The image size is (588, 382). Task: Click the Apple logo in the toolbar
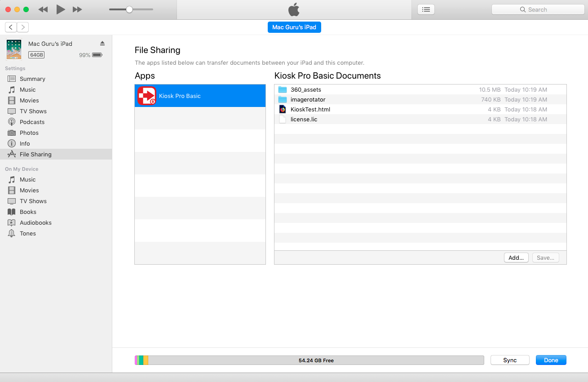[294, 9]
